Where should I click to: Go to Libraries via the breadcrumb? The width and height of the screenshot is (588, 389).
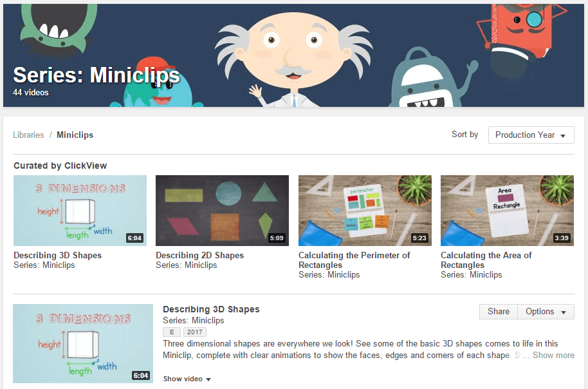(28, 135)
